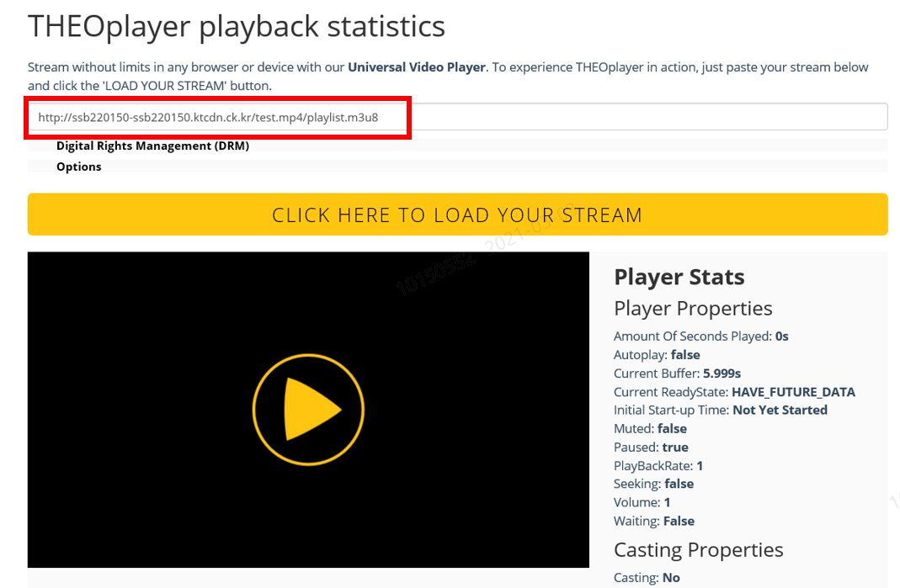Click the 'Amount Of Seconds Played: 0s' text
The height and width of the screenshot is (588, 900).
700,336
